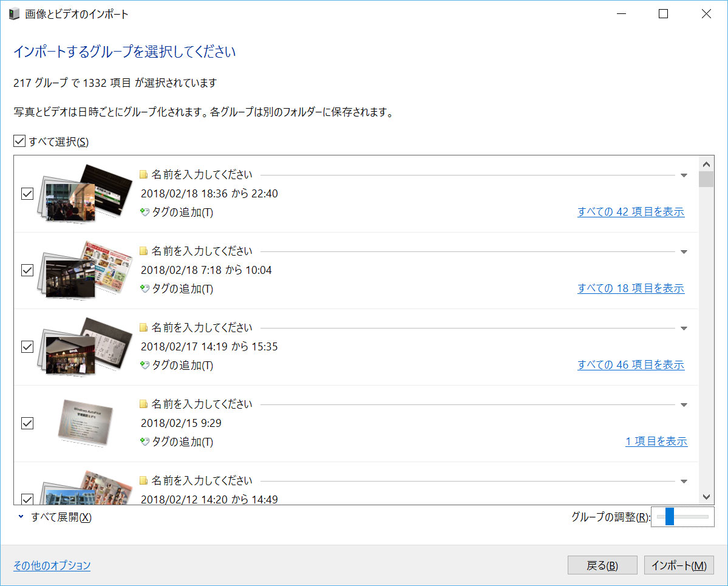The height and width of the screenshot is (586, 728).
Task: Expand the dropdown for the 2018/02/17 group
Action: pos(684,327)
